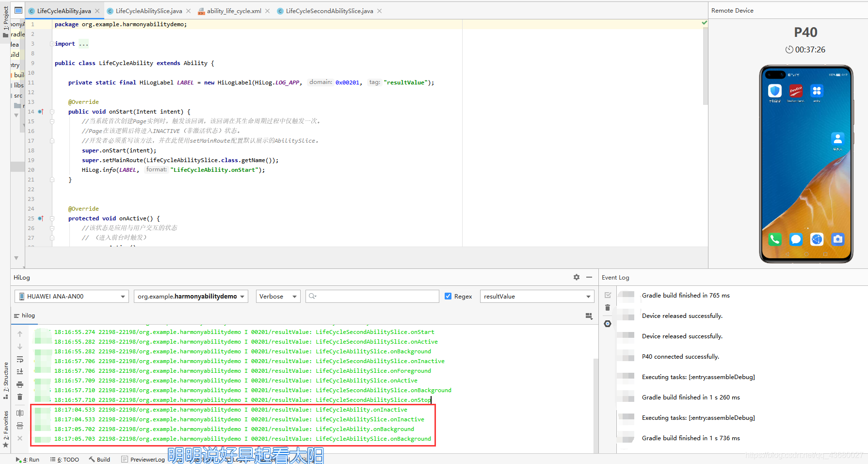The width and height of the screenshot is (868, 464).
Task: Click the up the stack trace arrow
Action: click(x=20, y=334)
